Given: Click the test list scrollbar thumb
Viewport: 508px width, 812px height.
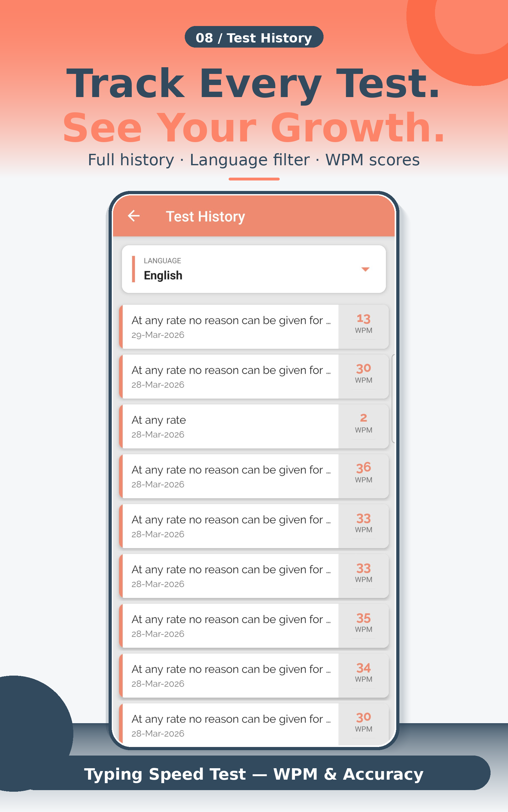Looking at the screenshot, I should tap(393, 398).
